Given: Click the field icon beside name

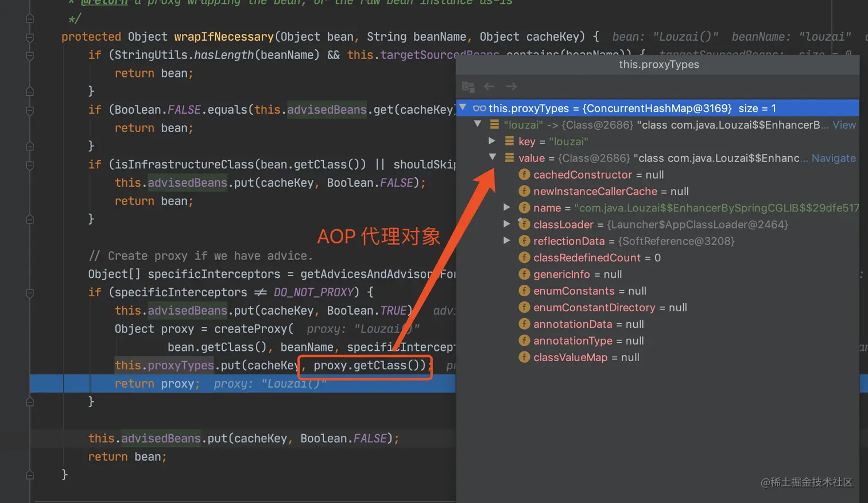Looking at the screenshot, I should point(524,207).
